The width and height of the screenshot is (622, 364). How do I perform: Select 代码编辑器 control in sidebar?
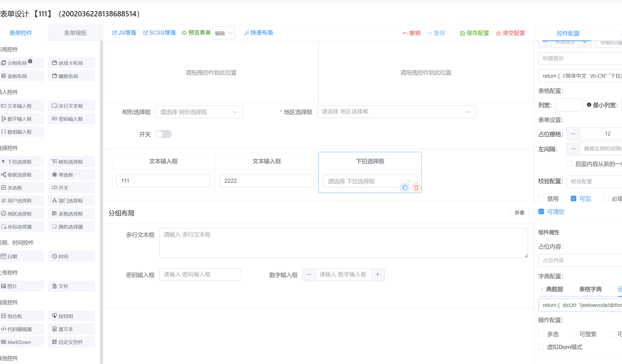(20, 329)
